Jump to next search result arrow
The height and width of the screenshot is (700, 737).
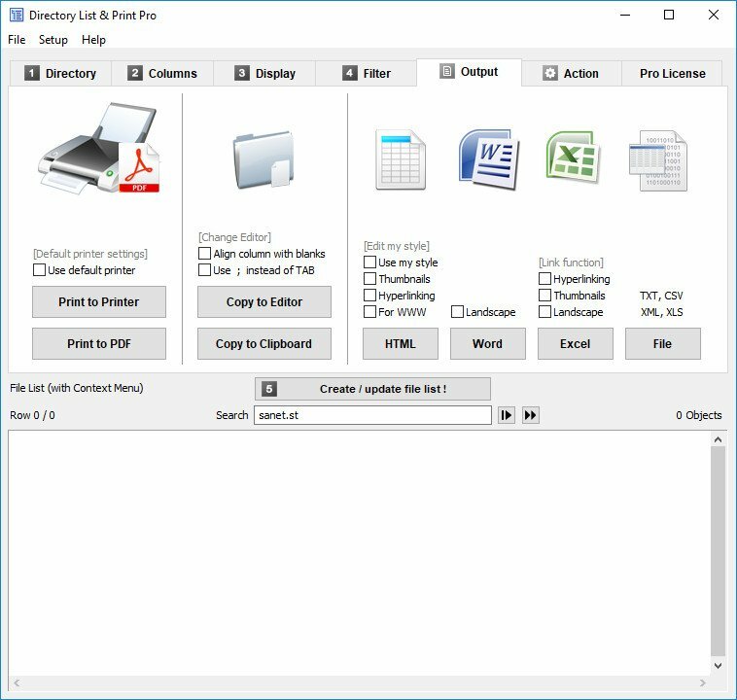(x=506, y=415)
